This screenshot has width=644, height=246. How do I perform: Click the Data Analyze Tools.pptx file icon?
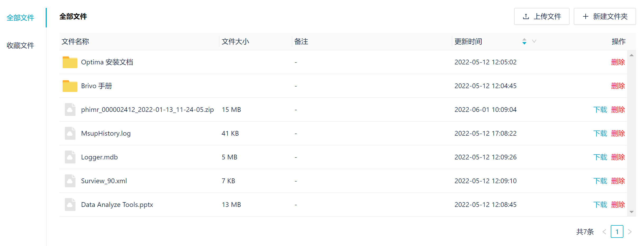coord(70,205)
